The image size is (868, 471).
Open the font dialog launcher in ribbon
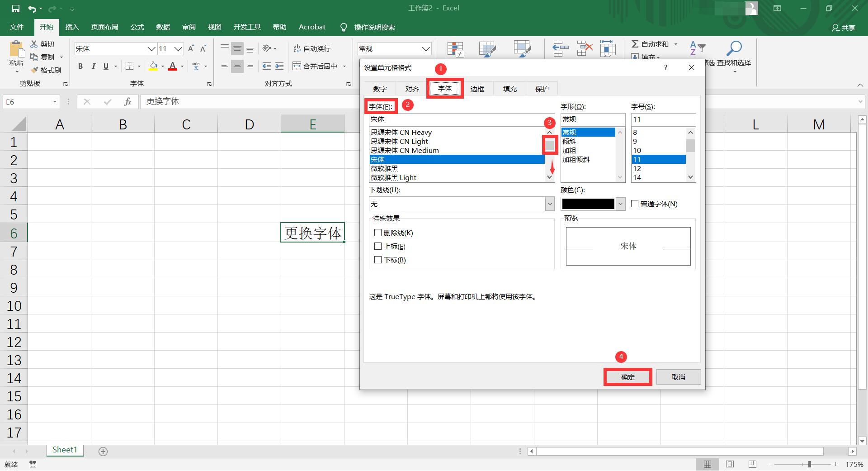209,84
